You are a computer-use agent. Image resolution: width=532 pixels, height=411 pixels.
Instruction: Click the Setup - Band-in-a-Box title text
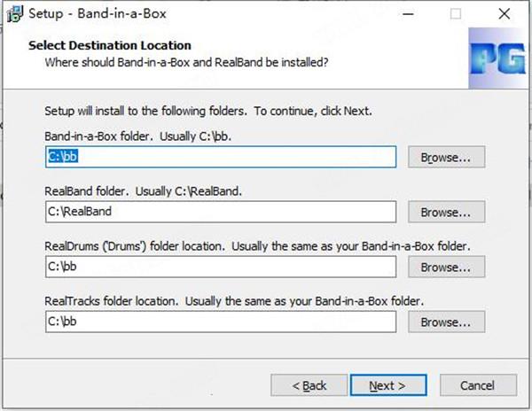coord(98,14)
